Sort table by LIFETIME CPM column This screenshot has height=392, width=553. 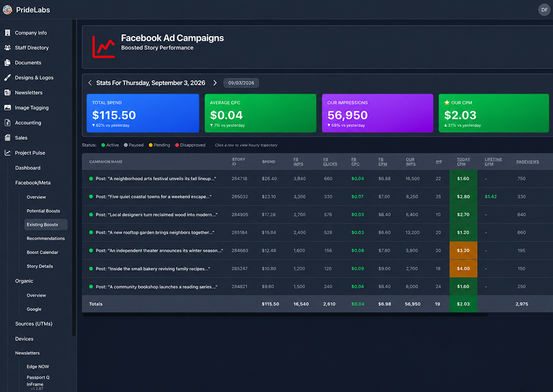click(x=493, y=161)
